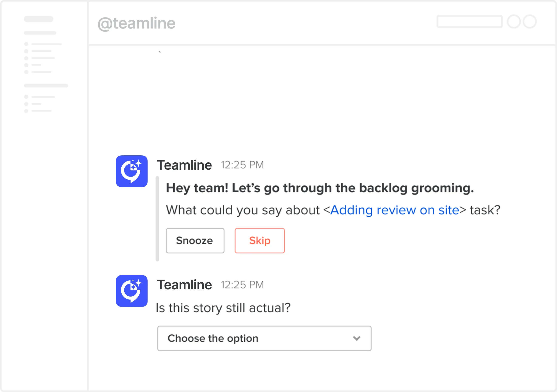Open the "Adding review on site" task link
The image size is (557, 392).
click(x=395, y=210)
